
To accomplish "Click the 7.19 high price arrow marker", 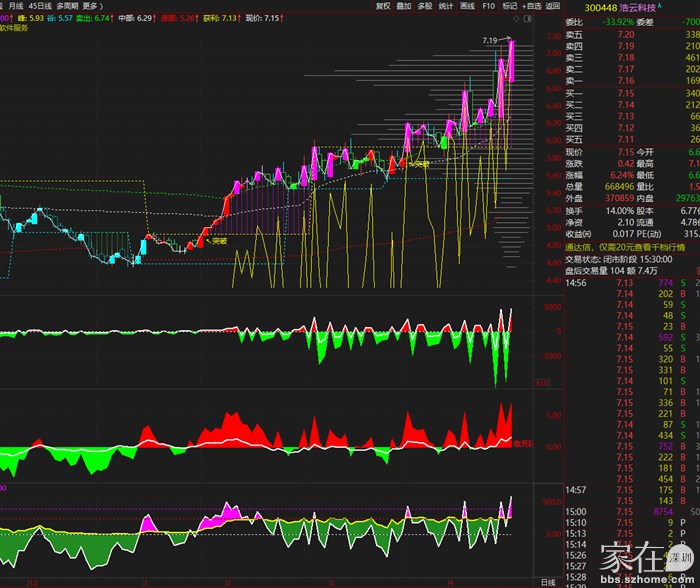I will (x=490, y=40).
